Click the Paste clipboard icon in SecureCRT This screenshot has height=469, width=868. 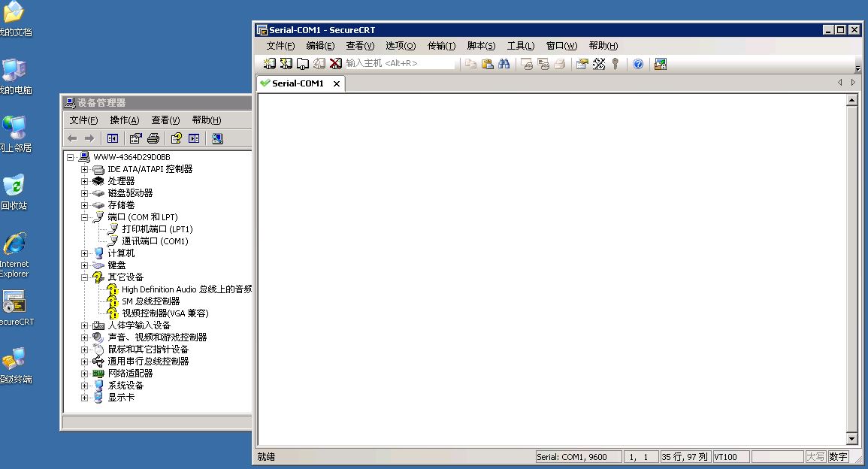[487, 64]
